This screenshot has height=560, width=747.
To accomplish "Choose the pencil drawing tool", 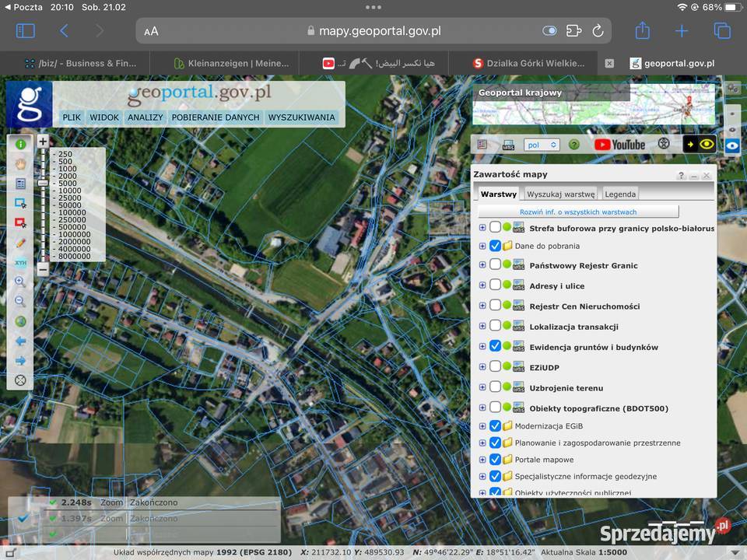I will pyautogui.click(x=21, y=243).
